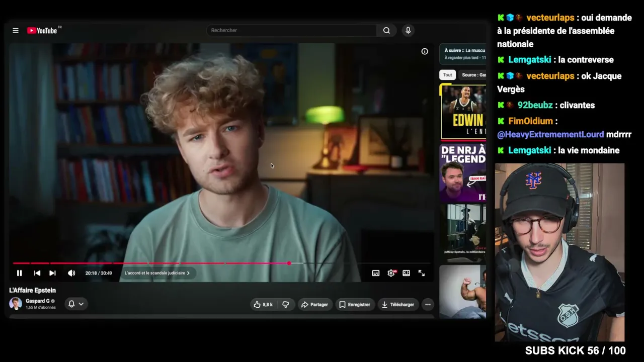
Task: Expand the notification bell dropdown
Action: [x=75, y=304]
